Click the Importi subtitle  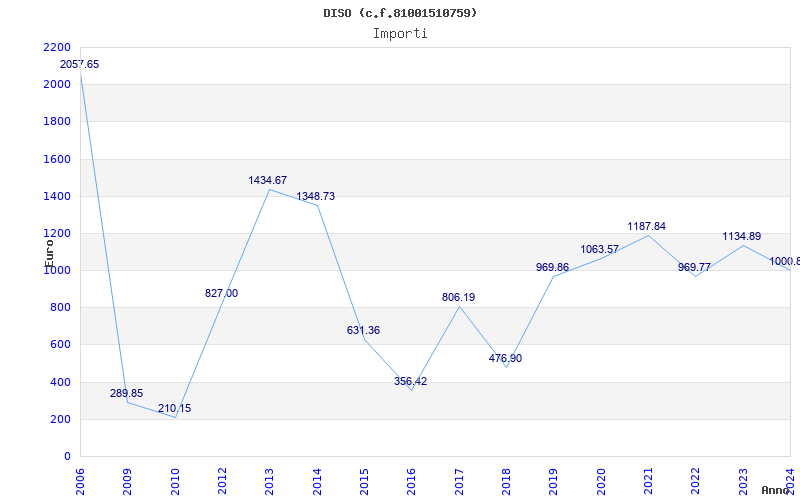point(400,34)
